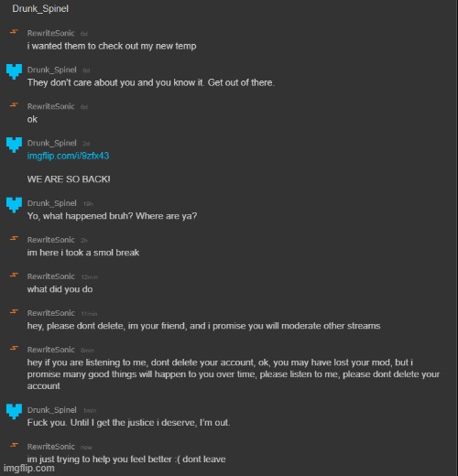Click the imgflip.com watermark
The image size is (458, 476).
point(29,468)
